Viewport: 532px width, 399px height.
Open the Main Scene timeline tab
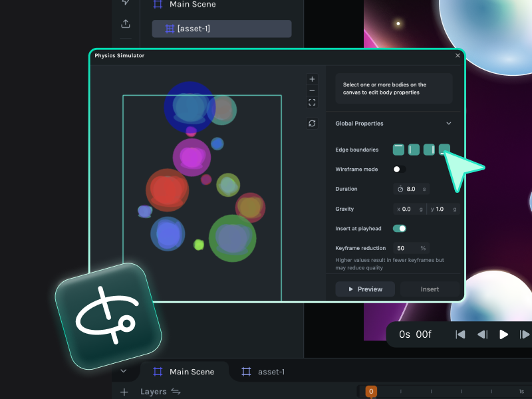coord(184,372)
